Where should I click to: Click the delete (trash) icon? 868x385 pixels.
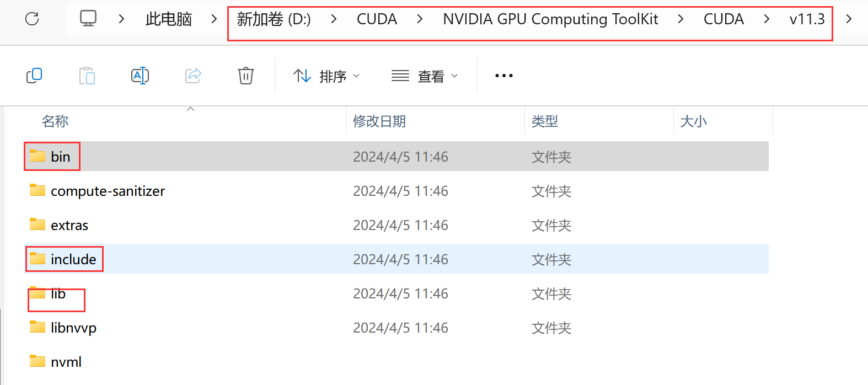[x=245, y=76]
